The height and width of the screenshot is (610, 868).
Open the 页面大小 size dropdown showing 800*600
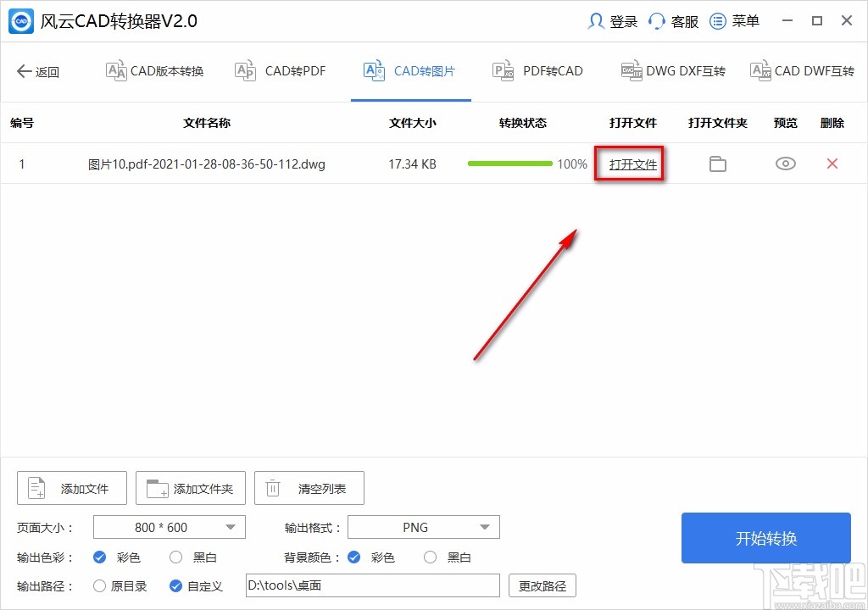[169, 527]
